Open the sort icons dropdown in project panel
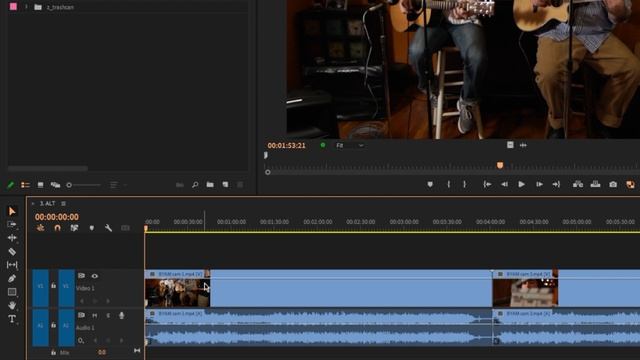640x360 pixels. pos(118,185)
